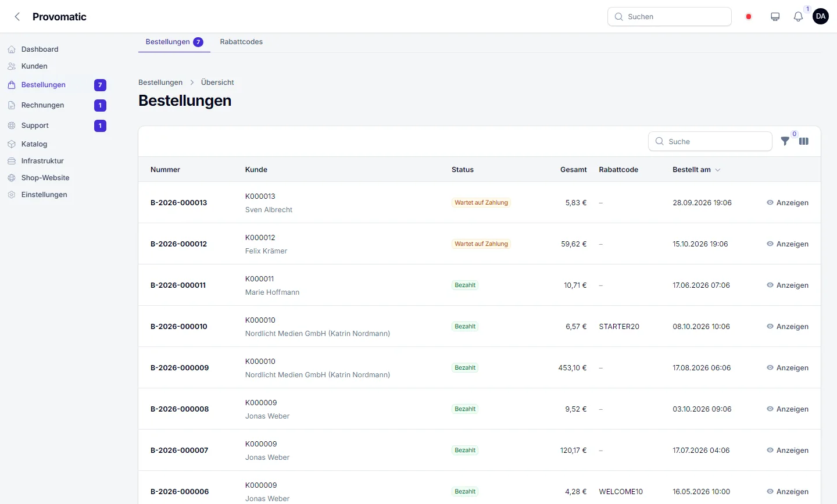Click order number B-2026-000011

tap(178, 285)
